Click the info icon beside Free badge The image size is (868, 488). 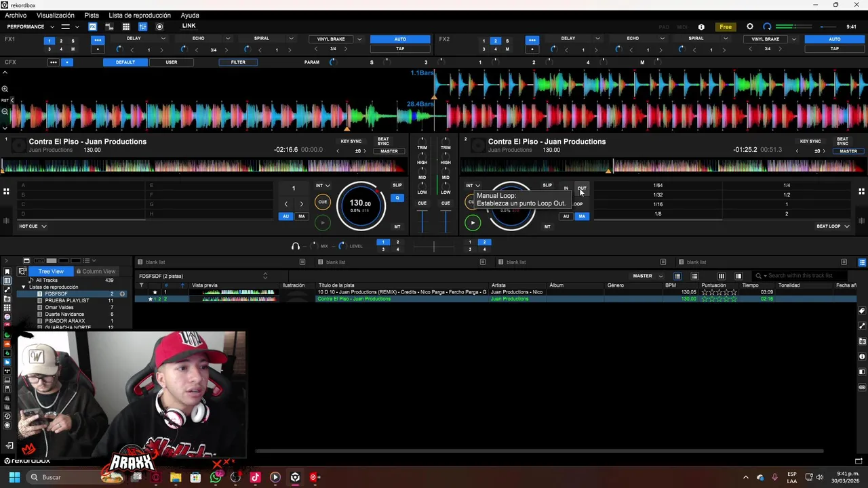pyautogui.click(x=701, y=27)
